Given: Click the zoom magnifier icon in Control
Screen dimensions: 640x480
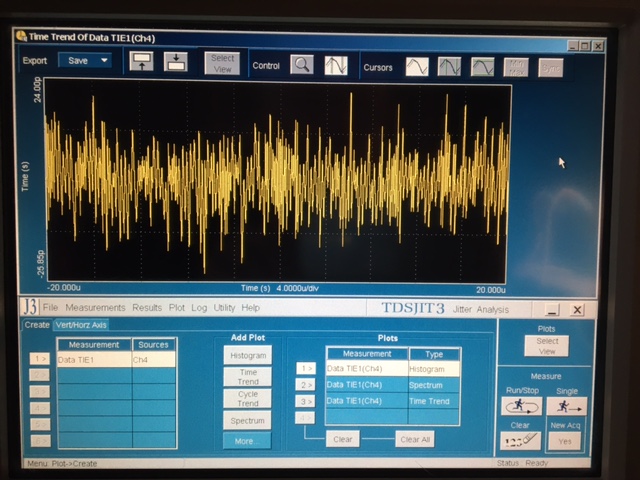Looking at the screenshot, I should tap(301, 65).
